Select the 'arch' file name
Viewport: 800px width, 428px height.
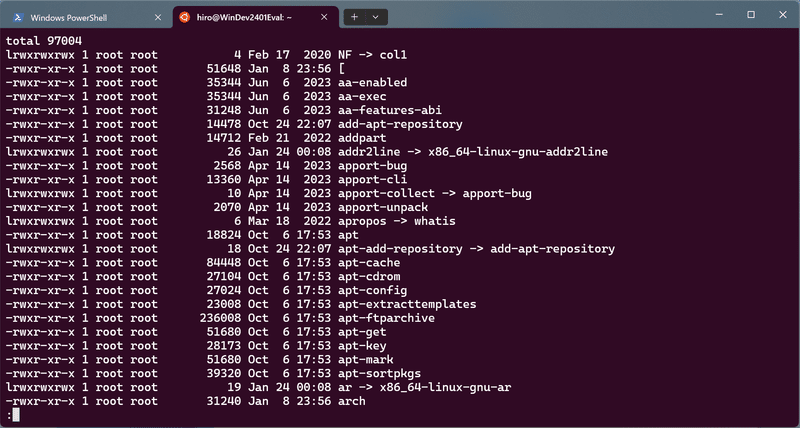tap(352, 401)
